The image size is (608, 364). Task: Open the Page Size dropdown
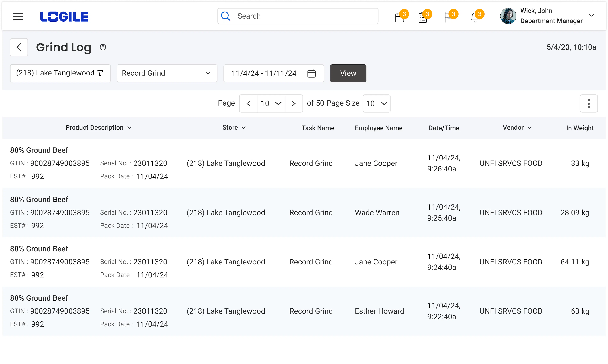coord(376,103)
